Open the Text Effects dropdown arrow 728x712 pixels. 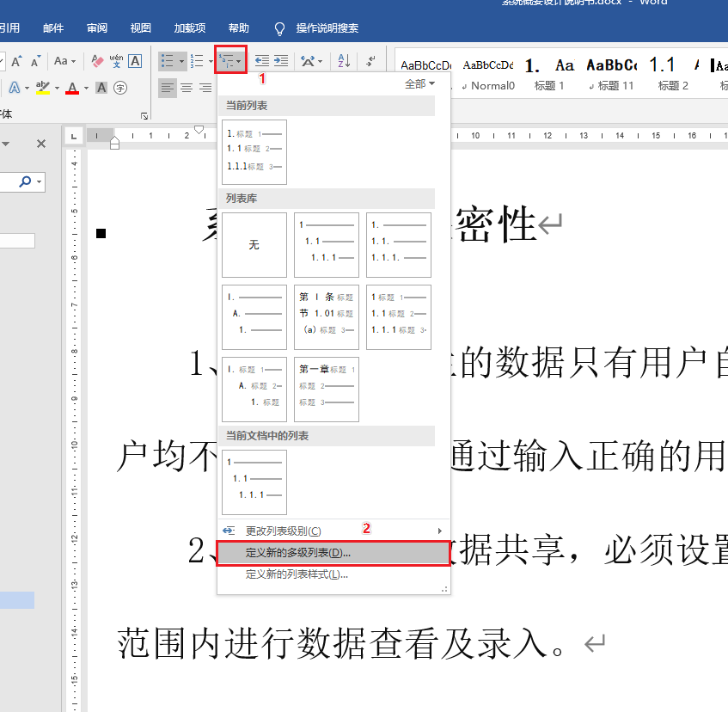point(27,88)
